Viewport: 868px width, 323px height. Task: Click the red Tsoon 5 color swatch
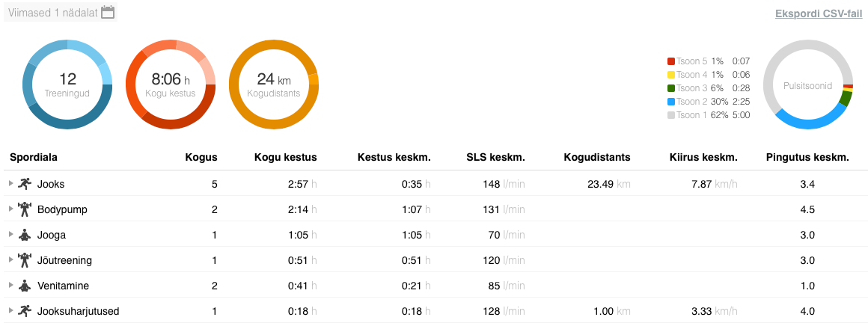(x=671, y=61)
